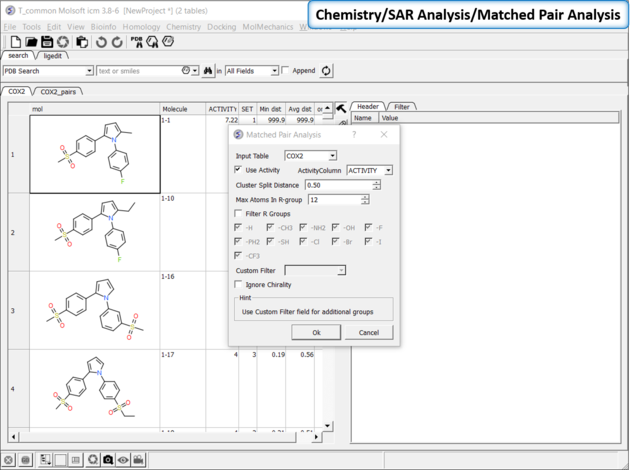This screenshot has height=470, width=630.
Task: Click the eye icon in bottom toolbar
Action: pyautogui.click(x=122, y=460)
